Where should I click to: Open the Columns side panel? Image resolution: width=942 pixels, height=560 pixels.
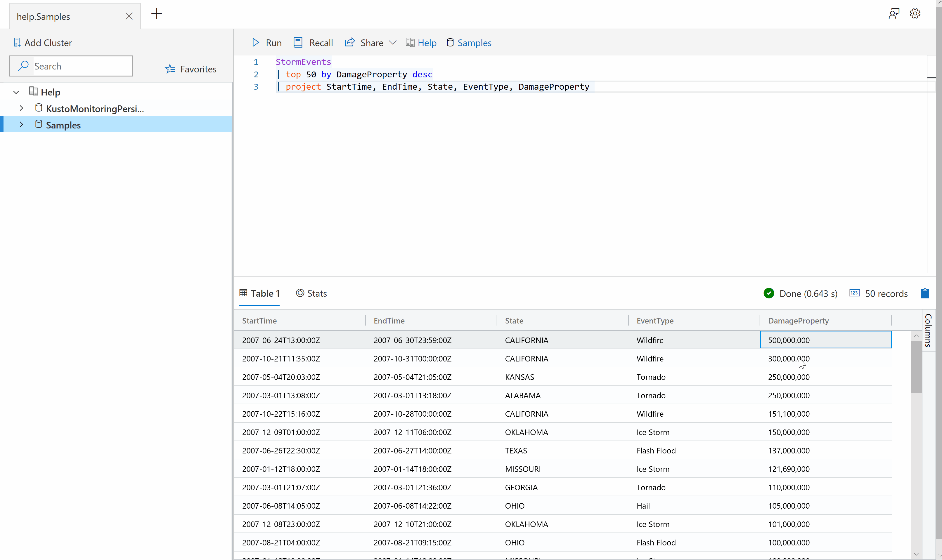point(928,331)
